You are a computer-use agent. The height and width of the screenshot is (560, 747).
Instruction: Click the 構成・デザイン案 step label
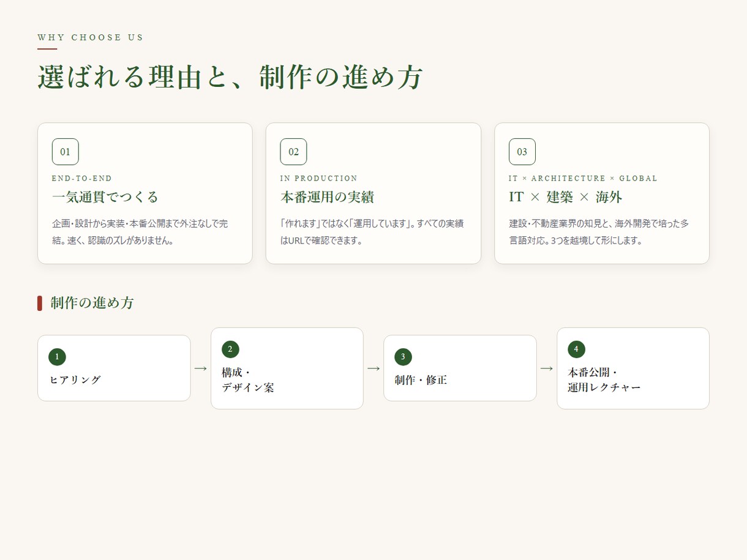tap(248, 380)
